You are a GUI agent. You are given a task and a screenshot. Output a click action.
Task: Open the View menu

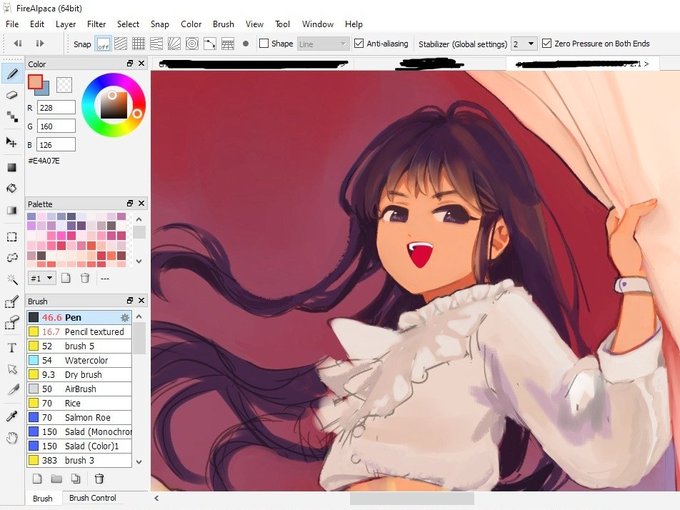coord(254,24)
